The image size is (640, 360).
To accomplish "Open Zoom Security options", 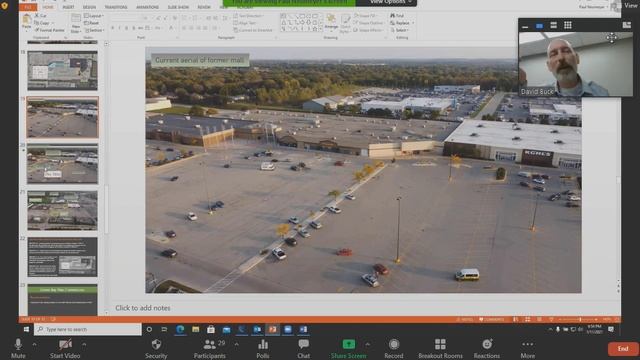I will click(x=156, y=349).
